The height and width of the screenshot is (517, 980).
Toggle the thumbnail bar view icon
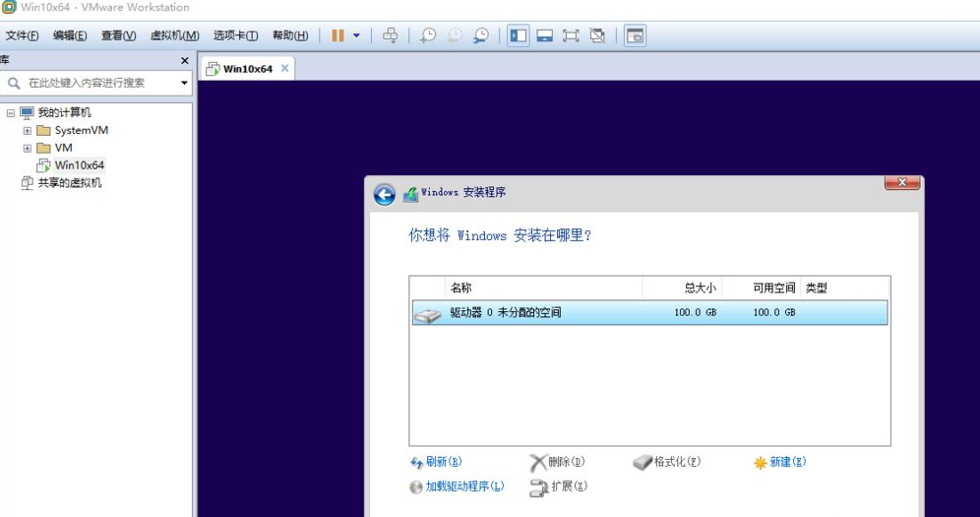point(544,35)
